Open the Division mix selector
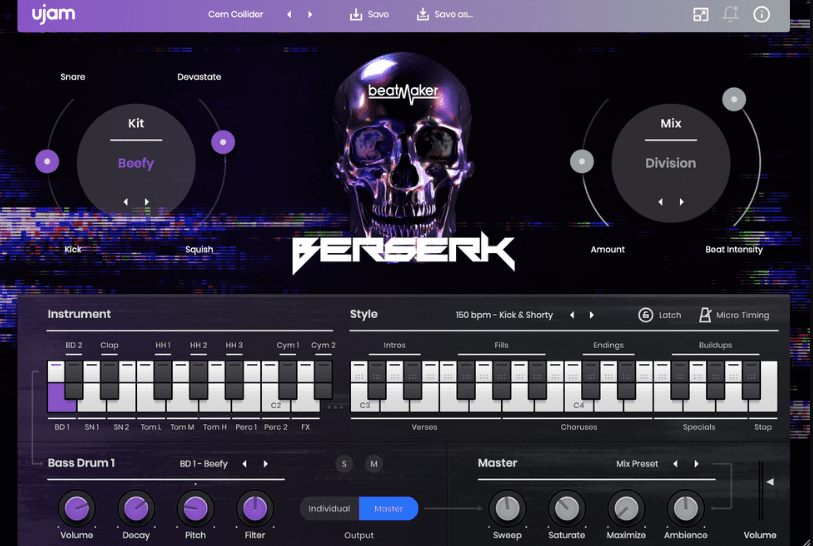 [670, 163]
